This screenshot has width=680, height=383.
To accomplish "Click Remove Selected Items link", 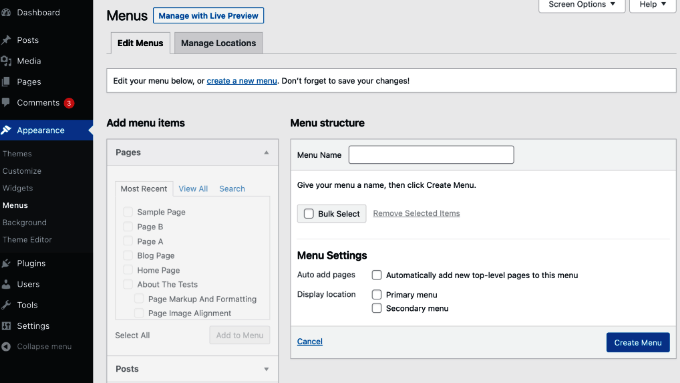I will click(416, 213).
